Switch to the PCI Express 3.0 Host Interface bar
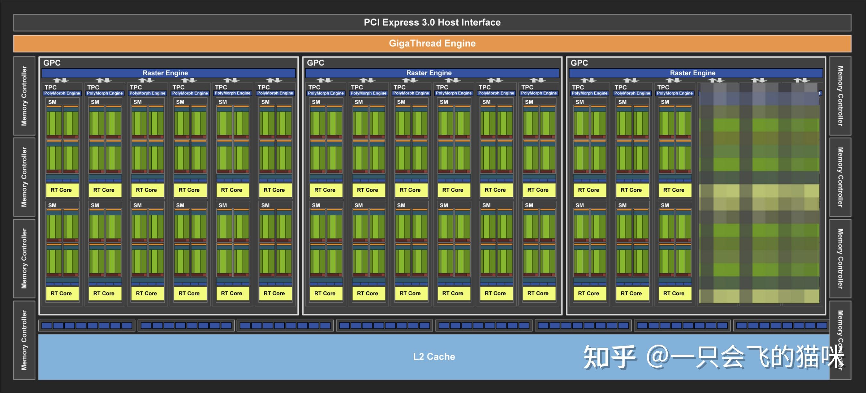Screen dimensions: 868x393 [432, 22]
